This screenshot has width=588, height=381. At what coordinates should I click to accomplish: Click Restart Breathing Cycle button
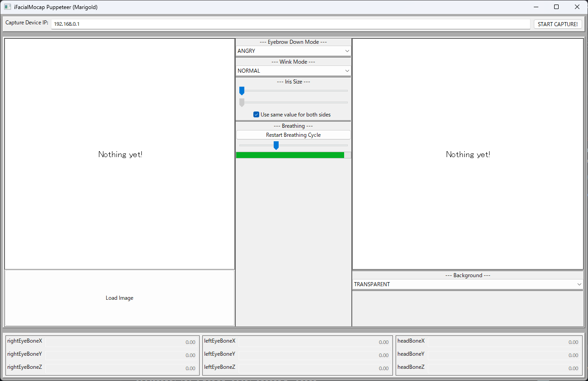click(293, 135)
